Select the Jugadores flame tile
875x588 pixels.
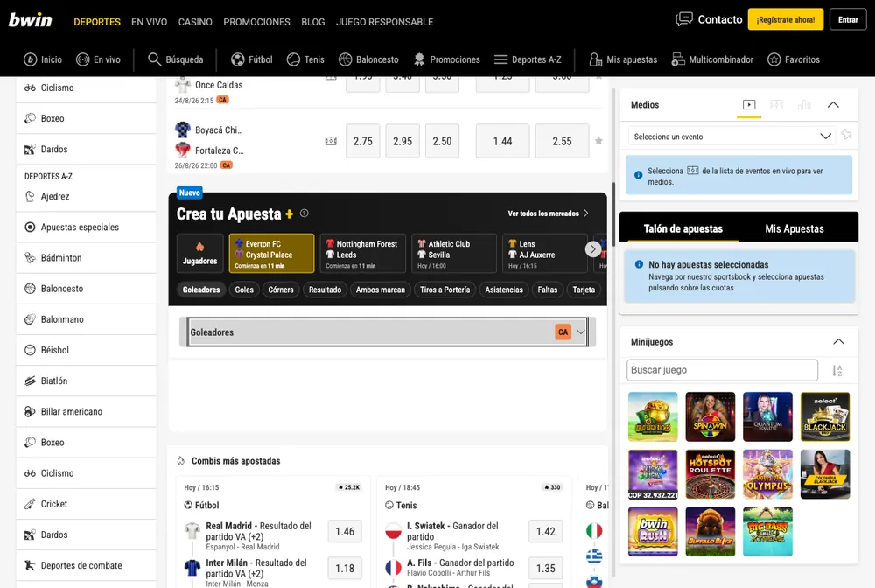point(199,253)
